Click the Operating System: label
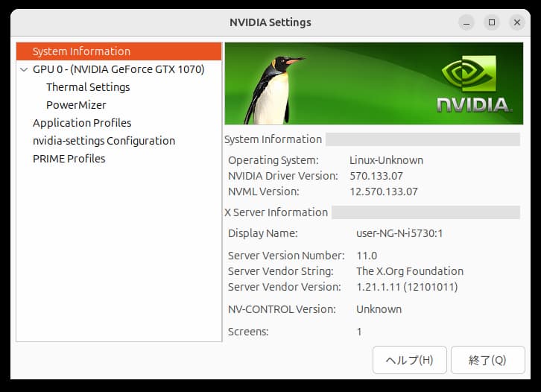541x392 pixels. [x=273, y=160]
